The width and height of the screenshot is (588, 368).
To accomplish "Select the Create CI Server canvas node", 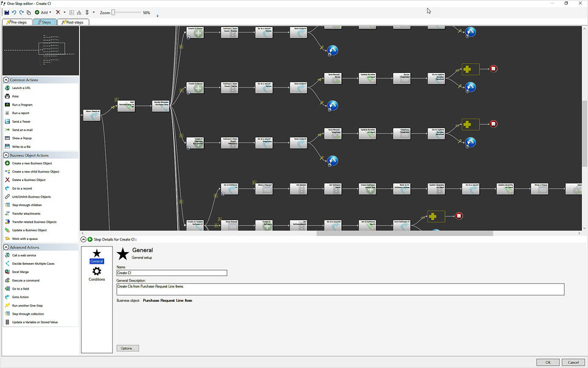I will [x=195, y=88].
